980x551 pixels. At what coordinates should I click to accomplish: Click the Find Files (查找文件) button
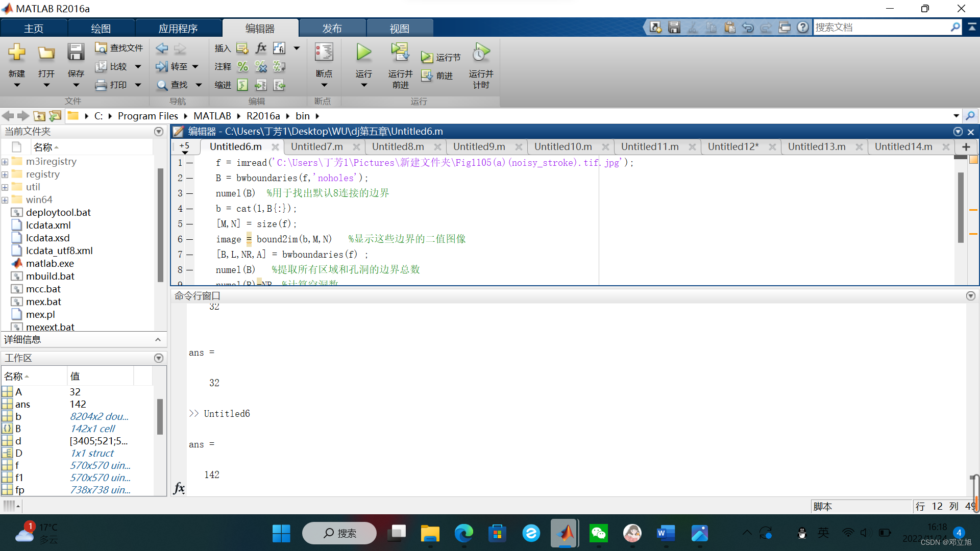pyautogui.click(x=119, y=48)
